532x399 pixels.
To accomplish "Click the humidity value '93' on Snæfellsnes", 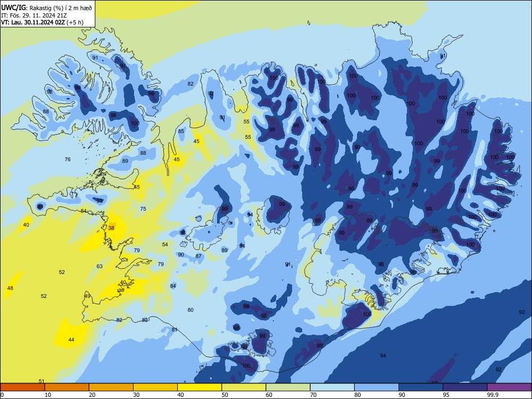I will 99,201.
